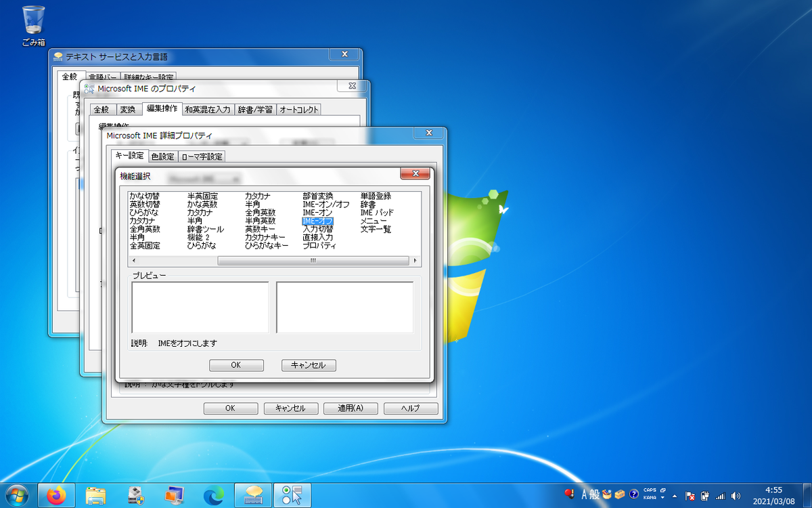
Task: Select ひらがなキー in the function list
Action: click(267, 246)
